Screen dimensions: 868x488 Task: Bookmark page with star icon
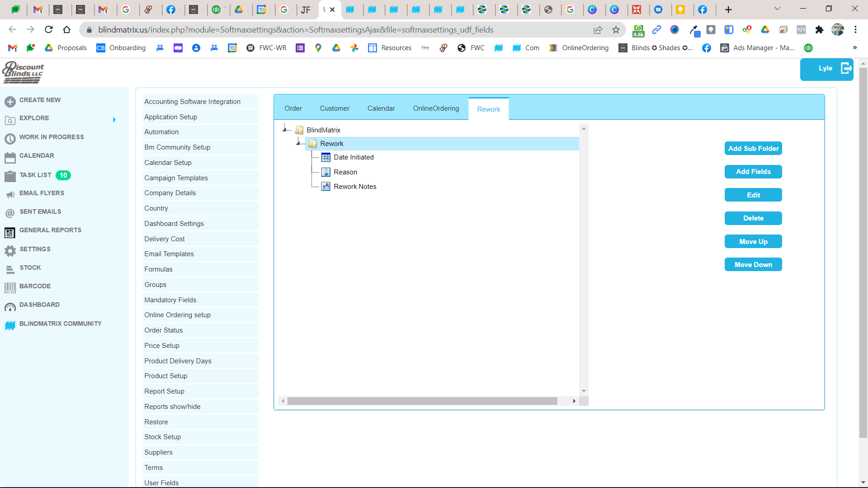tap(616, 30)
